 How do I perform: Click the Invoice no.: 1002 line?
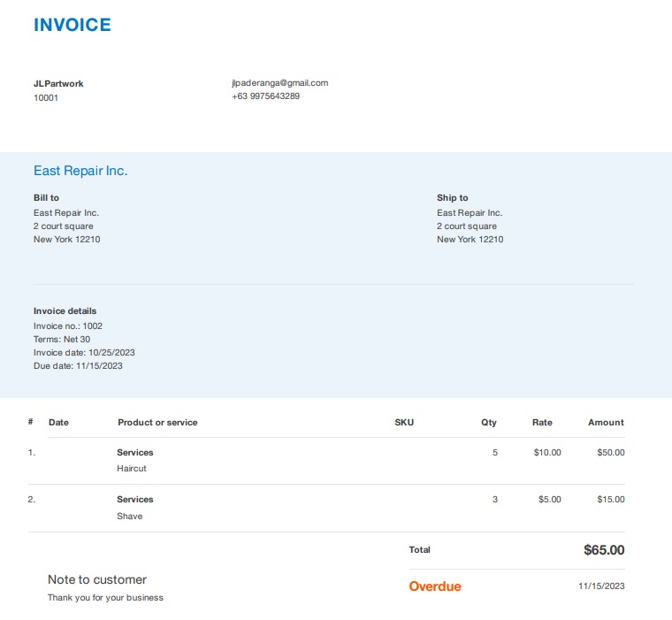click(68, 326)
